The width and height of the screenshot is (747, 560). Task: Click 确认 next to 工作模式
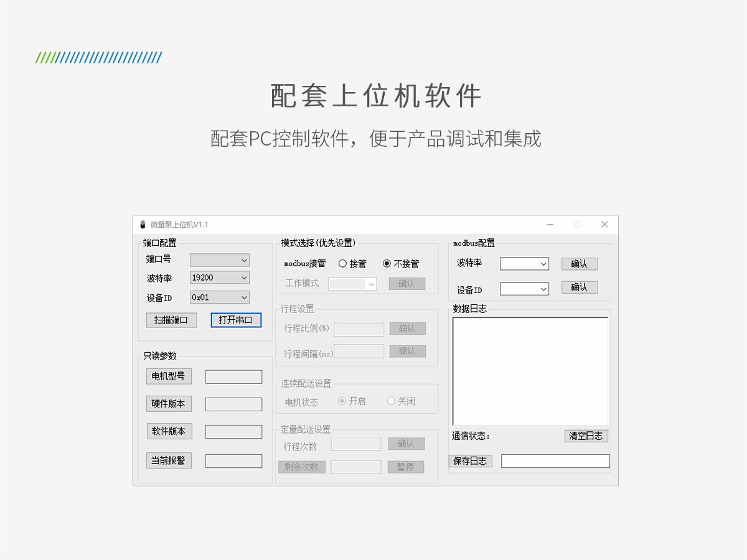(x=407, y=284)
